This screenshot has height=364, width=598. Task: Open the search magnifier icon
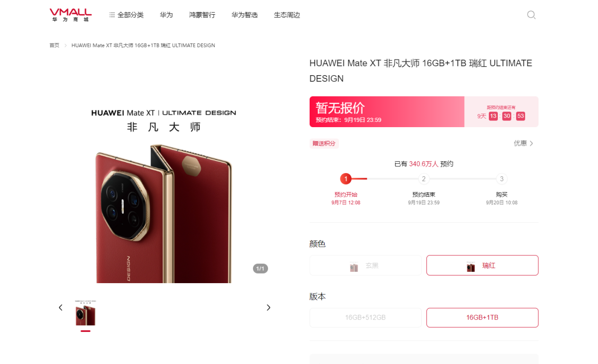(531, 15)
